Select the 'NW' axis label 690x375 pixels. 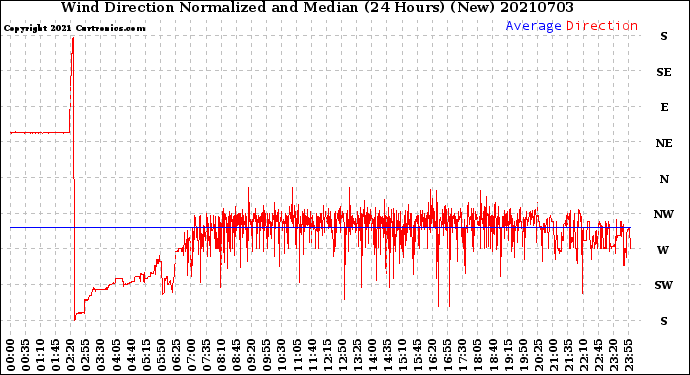tap(664, 214)
